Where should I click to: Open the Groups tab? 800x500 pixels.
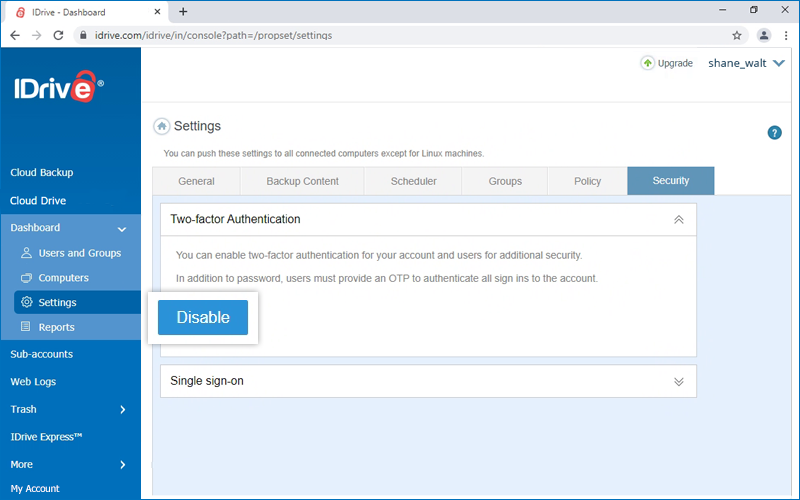pyautogui.click(x=505, y=181)
